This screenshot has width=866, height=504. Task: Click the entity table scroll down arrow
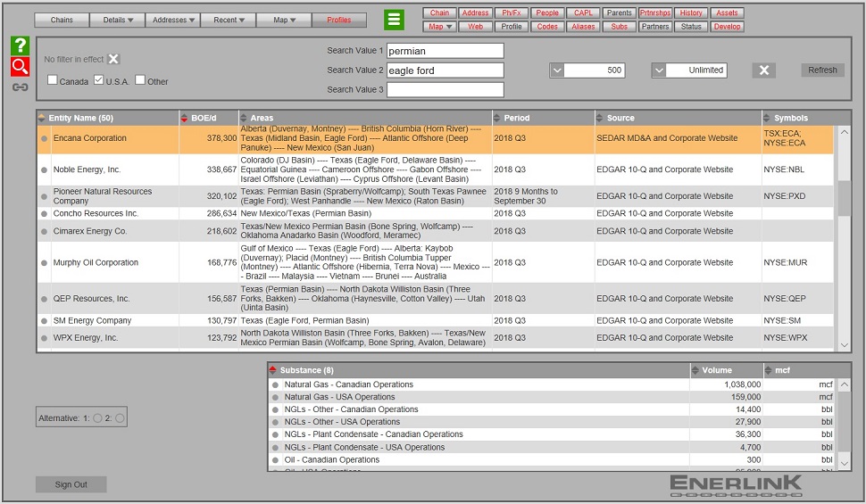844,345
